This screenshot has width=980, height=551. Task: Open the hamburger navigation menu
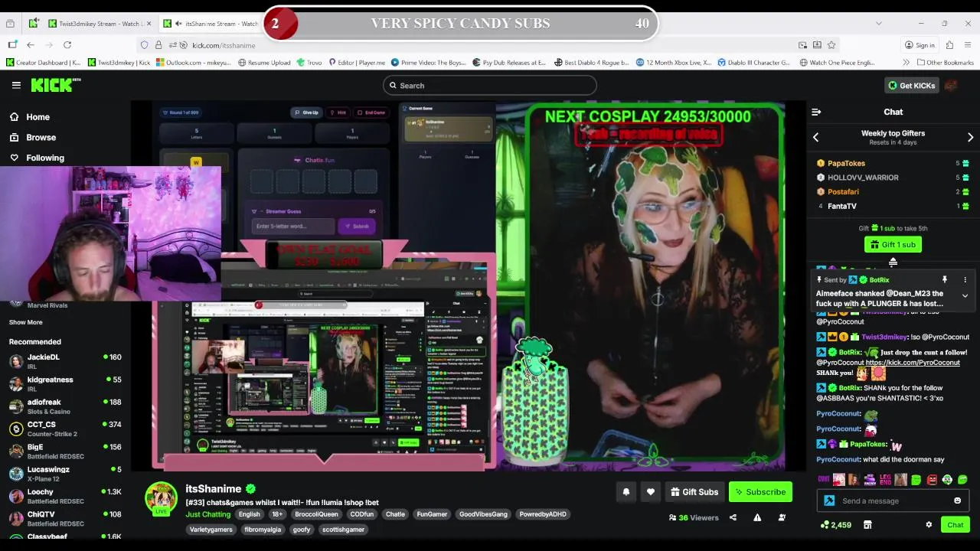point(16,85)
